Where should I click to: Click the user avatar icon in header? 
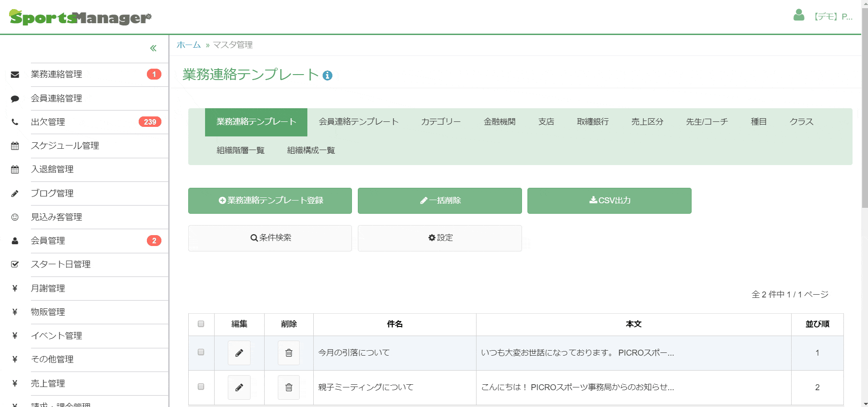[799, 15]
